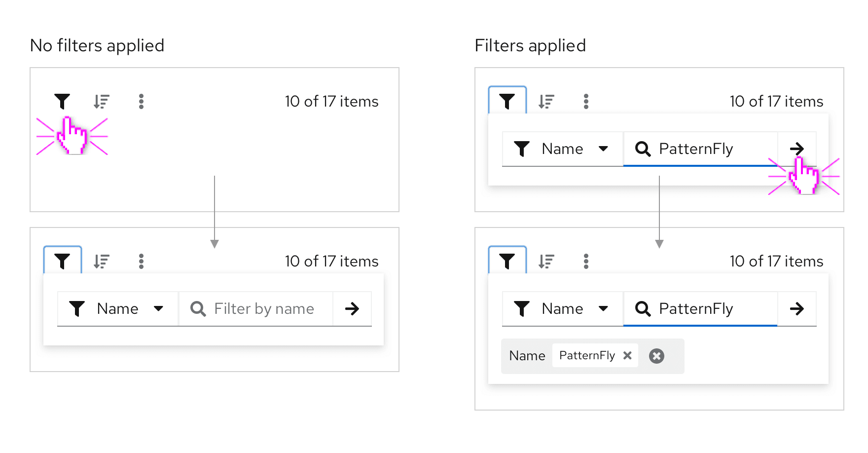The image size is (868, 453).
Task: Click the 'Filter by name' search input
Action: pos(263,309)
